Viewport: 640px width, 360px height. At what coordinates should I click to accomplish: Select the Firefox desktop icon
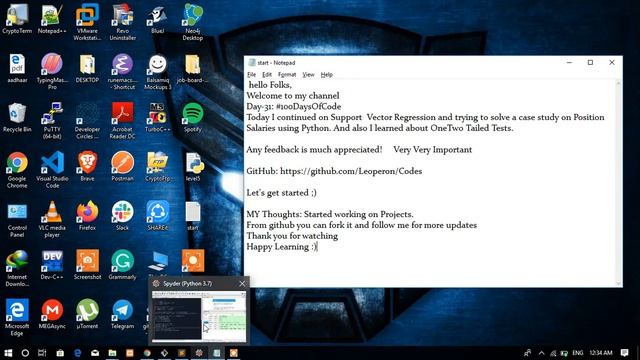coord(87,216)
